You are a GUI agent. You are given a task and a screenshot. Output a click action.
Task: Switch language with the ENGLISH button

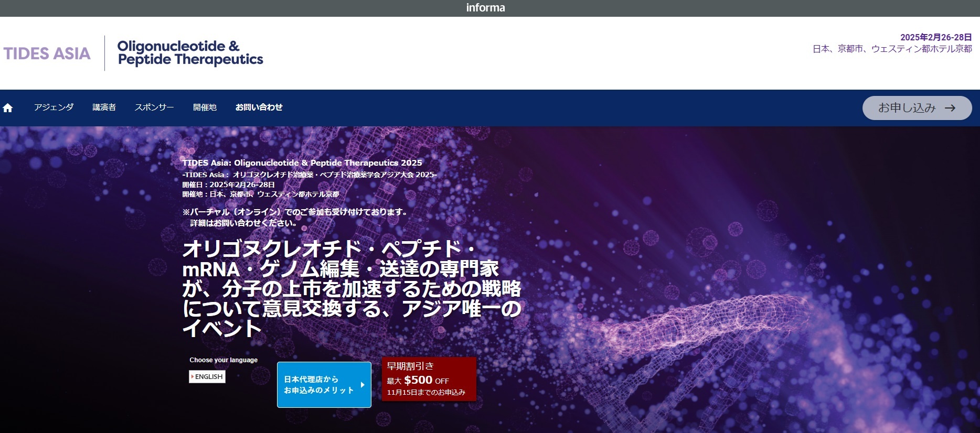pos(207,377)
